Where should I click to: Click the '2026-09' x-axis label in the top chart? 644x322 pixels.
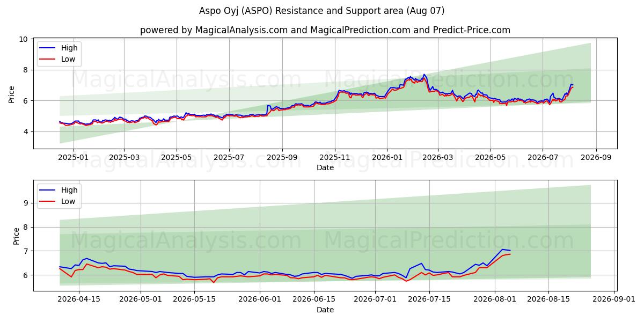(x=596, y=158)
